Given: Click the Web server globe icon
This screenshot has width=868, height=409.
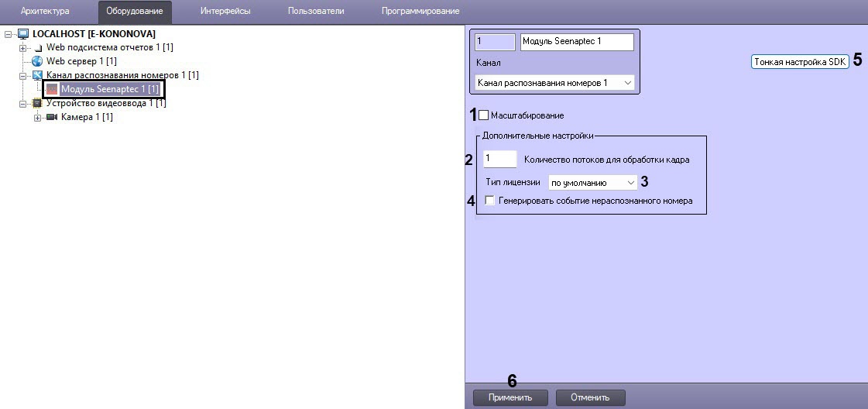Looking at the screenshot, I should [38, 61].
